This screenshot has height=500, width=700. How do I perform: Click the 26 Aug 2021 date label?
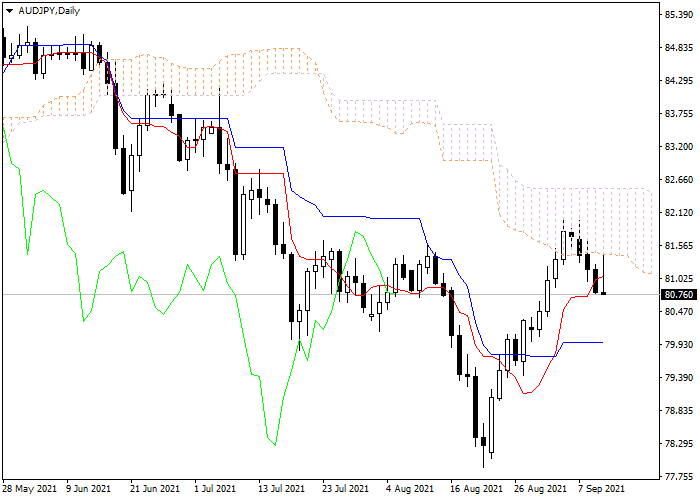[541, 489]
